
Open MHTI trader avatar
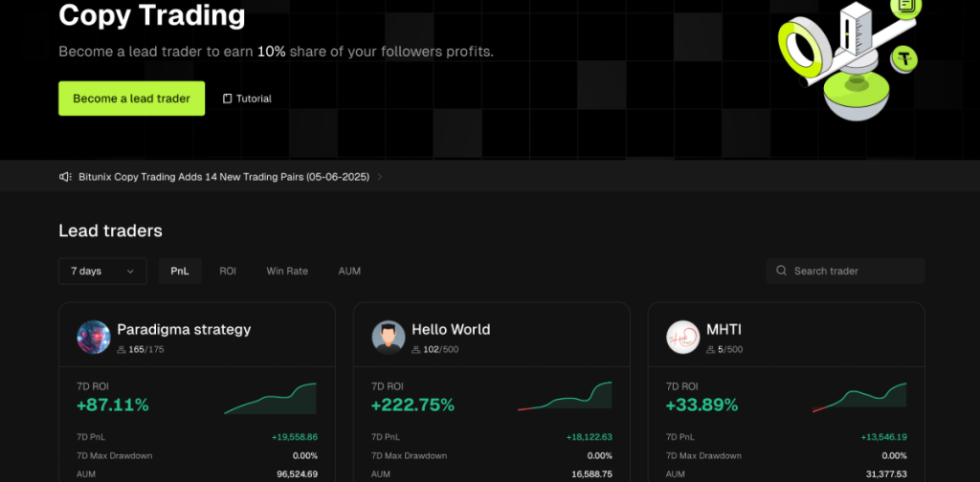tap(682, 338)
